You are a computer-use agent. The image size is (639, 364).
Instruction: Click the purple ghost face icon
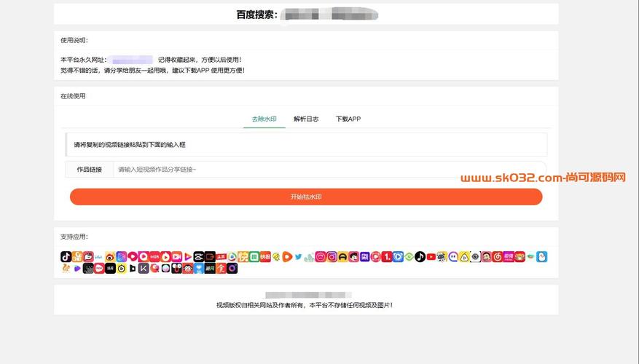[453, 256]
